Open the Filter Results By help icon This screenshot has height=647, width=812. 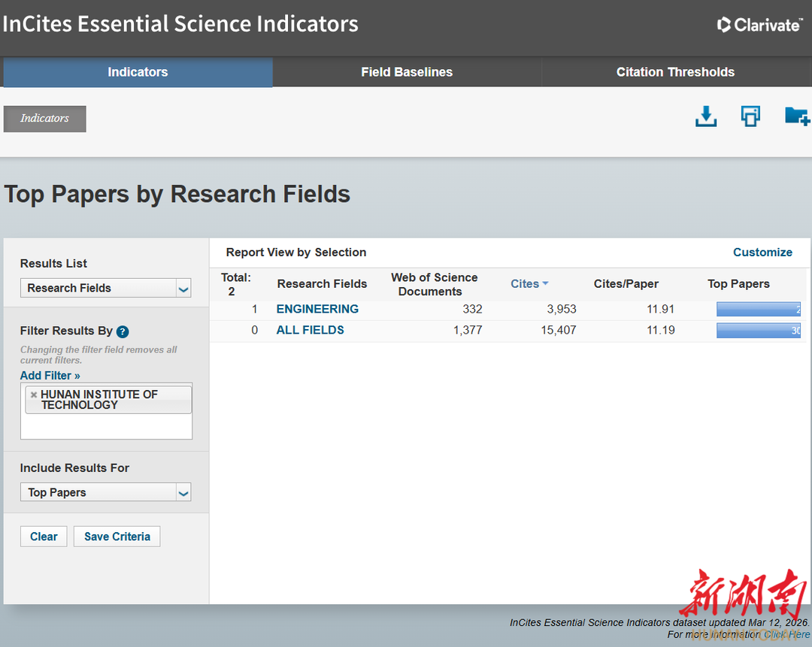click(123, 331)
